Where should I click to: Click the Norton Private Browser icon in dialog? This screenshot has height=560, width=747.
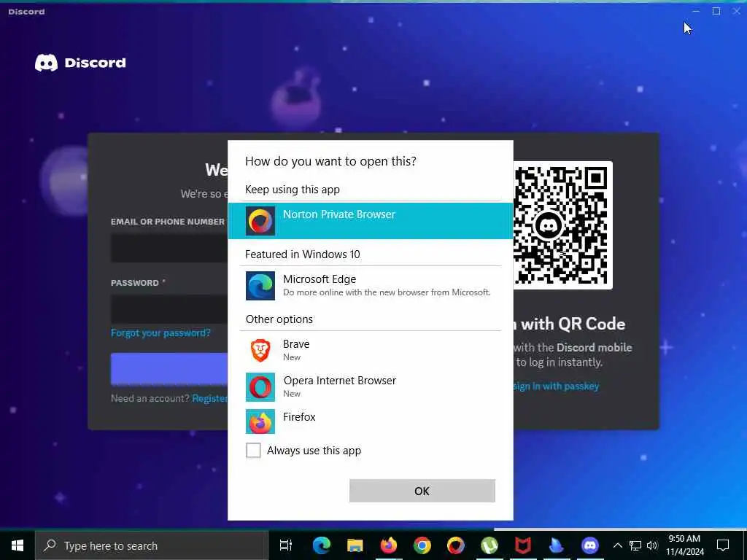pyautogui.click(x=260, y=221)
